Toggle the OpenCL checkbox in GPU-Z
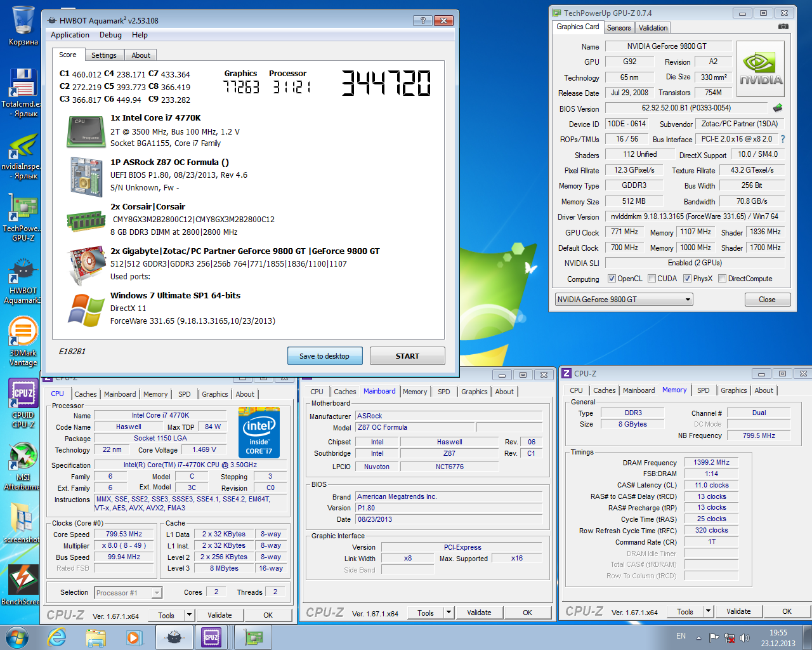This screenshot has width=812, height=650. tap(612, 279)
